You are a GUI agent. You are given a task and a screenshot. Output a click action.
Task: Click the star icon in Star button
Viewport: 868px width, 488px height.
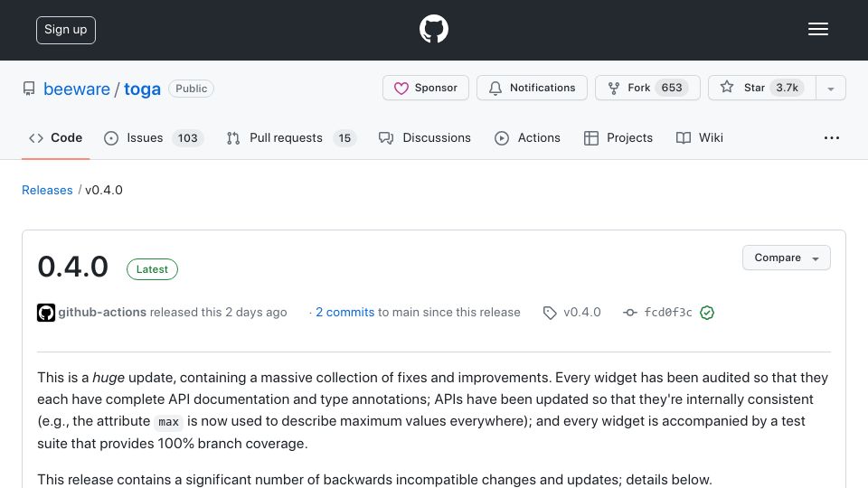tap(727, 87)
